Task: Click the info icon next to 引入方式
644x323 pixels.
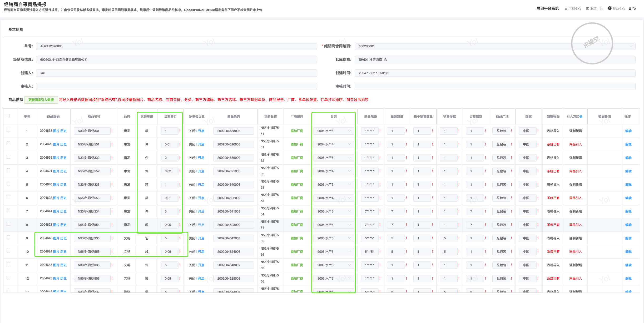Action: click(x=581, y=116)
